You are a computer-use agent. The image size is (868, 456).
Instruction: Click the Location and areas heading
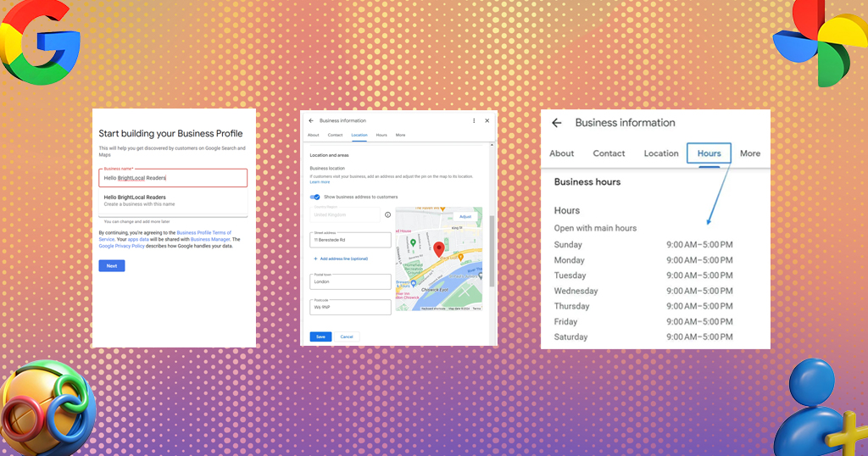pyautogui.click(x=330, y=155)
